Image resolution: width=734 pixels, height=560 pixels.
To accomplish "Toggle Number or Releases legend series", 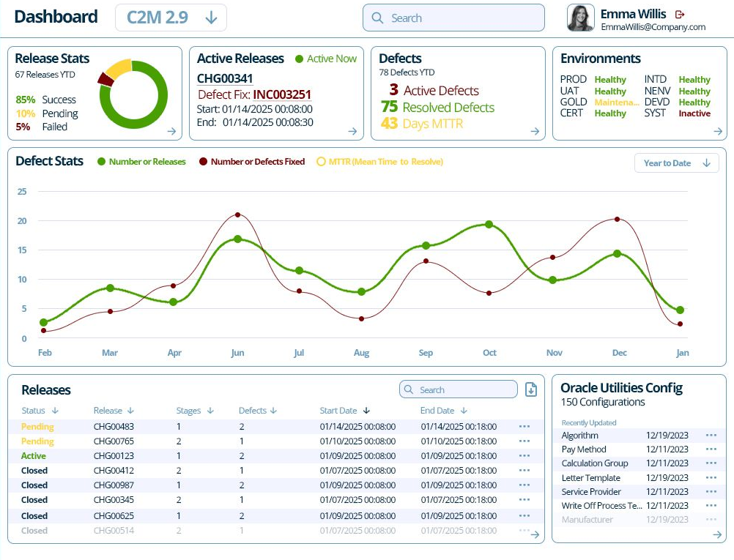I will click(x=141, y=161).
